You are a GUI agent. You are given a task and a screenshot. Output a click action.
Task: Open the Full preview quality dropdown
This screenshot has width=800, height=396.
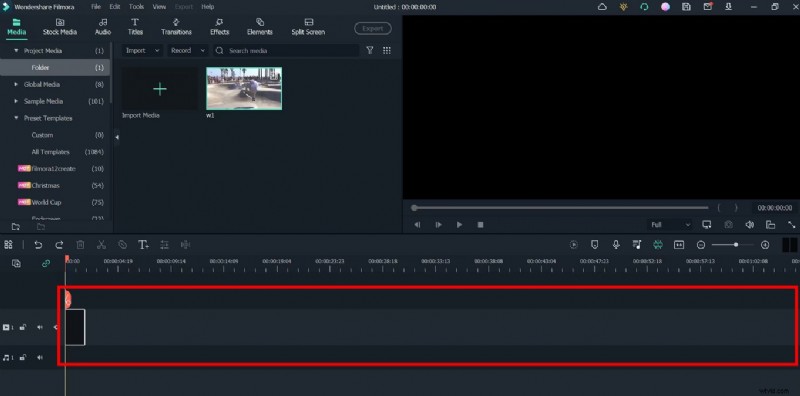click(670, 225)
